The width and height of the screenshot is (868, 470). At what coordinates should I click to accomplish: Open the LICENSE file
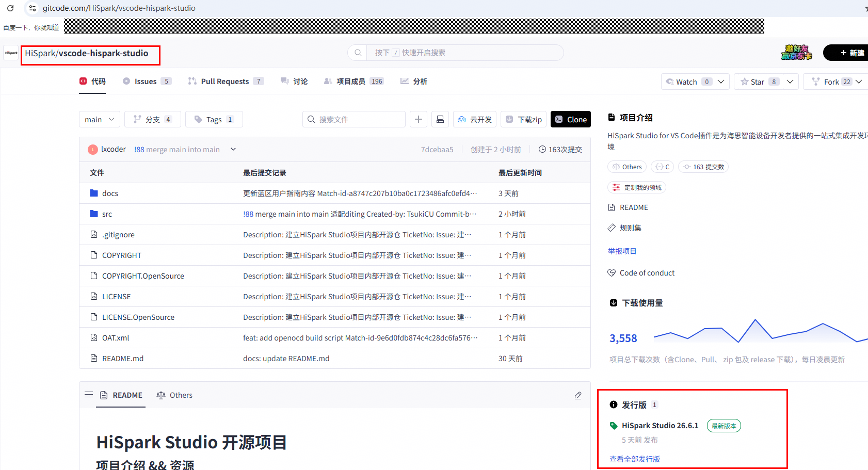click(x=117, y=297)
